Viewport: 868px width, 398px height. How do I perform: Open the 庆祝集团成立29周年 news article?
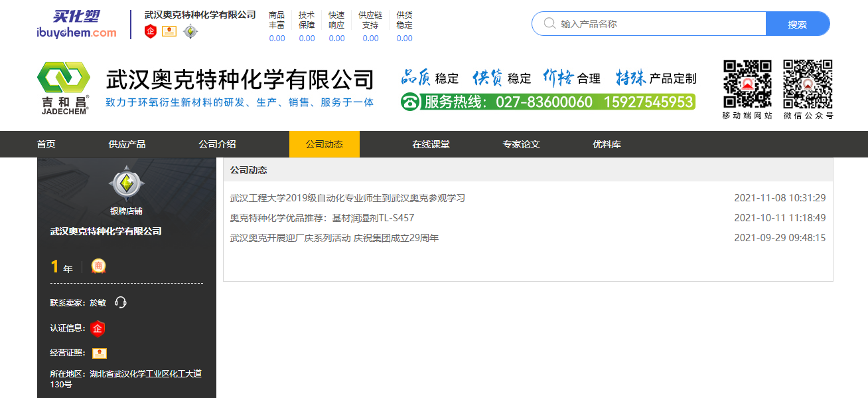pos(334,238)
